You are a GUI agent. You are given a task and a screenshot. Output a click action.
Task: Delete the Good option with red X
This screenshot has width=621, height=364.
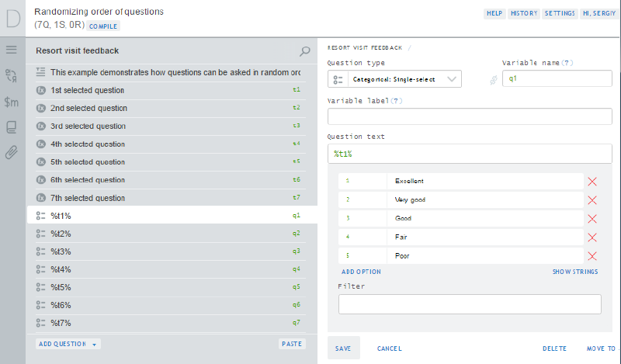coord(592,219)
